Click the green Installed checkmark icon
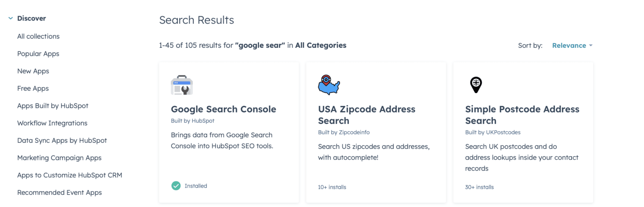 pos(176,186)
